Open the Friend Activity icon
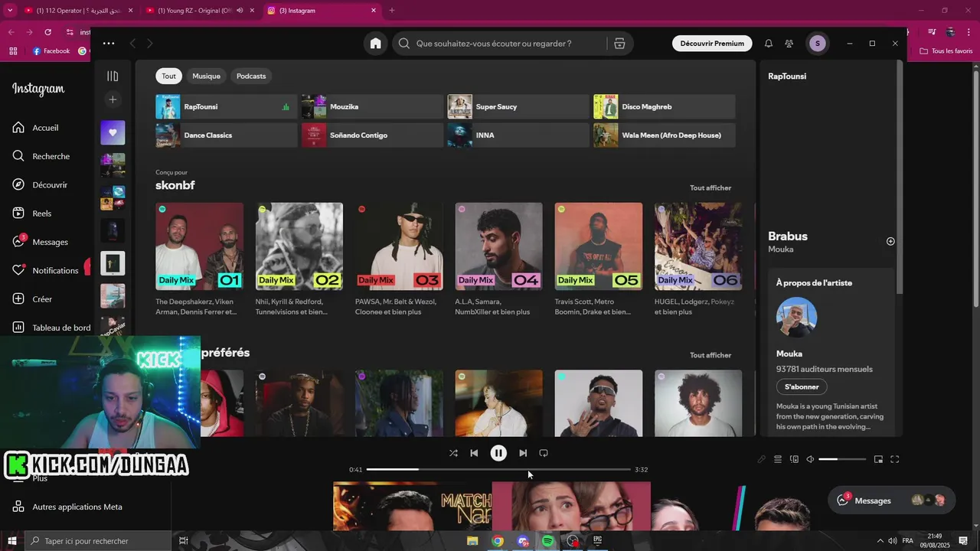Image resolution: width=980 pixels, height=551 pixels. pyautogui.click(x=789, y=44)
